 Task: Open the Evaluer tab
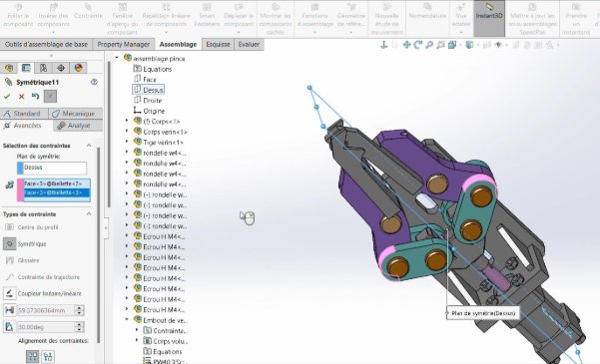point(249,44)
